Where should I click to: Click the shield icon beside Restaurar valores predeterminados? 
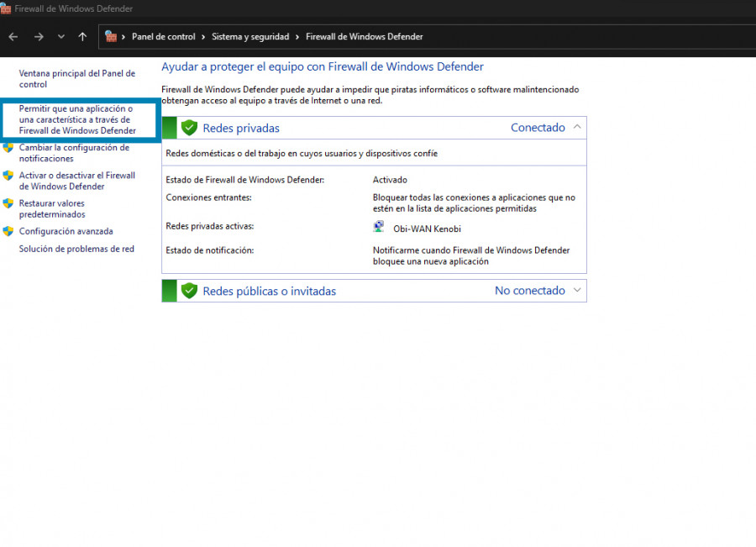[x=8, y=203]
